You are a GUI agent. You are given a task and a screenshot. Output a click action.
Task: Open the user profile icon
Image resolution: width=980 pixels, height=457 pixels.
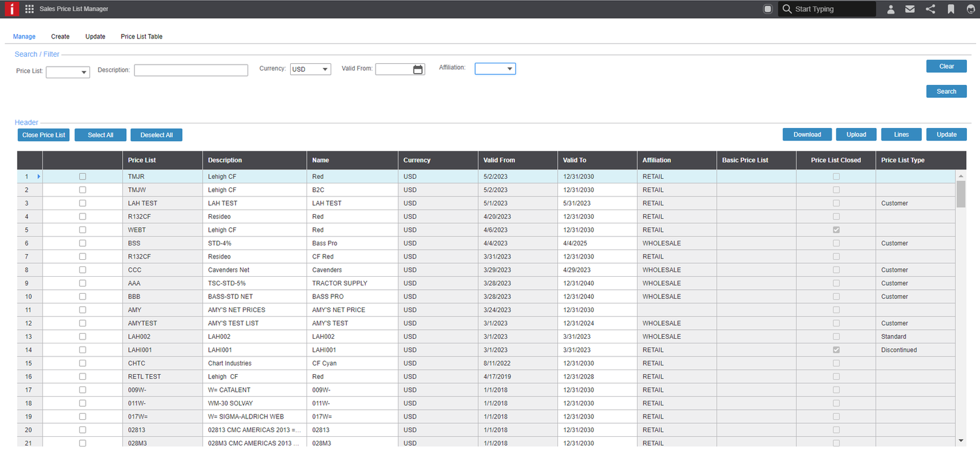click(x=890, y=9)
